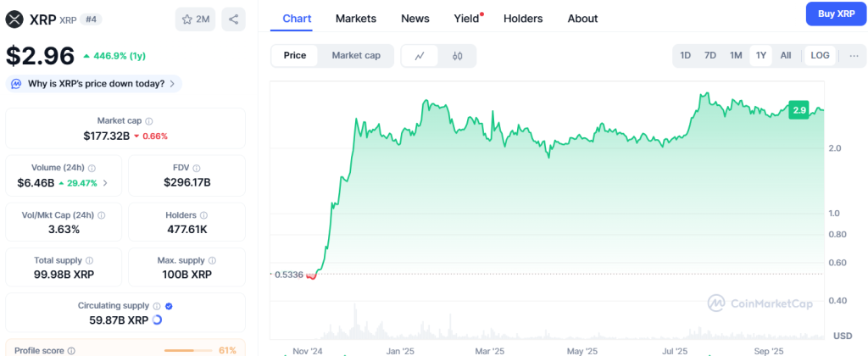Viewport: 868px width, 356px height.
Task: Click the share icon next to XRP
Action: coord(233,19)
